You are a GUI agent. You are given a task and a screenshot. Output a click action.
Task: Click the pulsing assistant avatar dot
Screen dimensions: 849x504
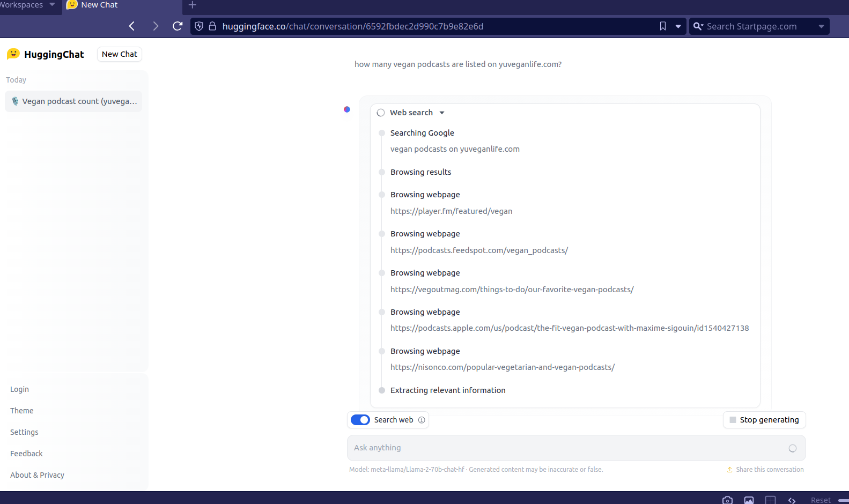point(347,109)
